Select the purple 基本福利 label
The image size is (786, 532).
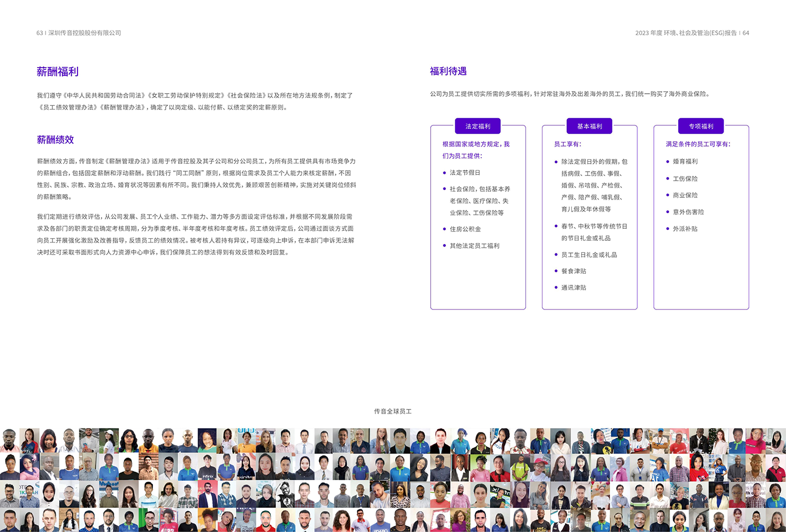[x=589, y=126]
